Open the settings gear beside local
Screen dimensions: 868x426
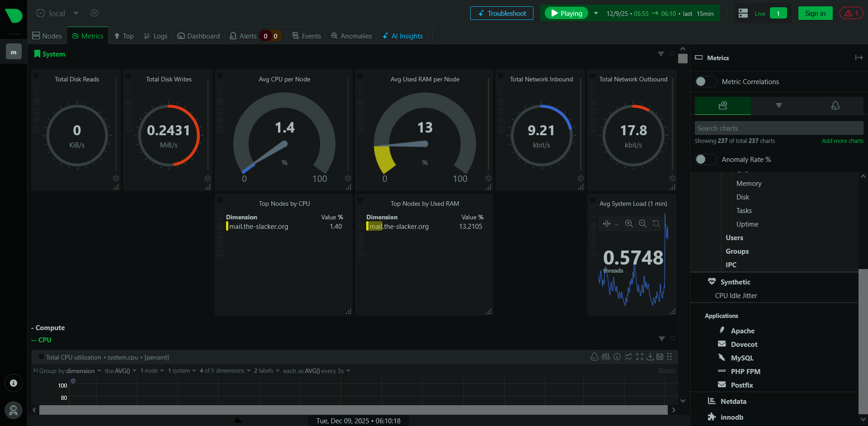(94, 13)
